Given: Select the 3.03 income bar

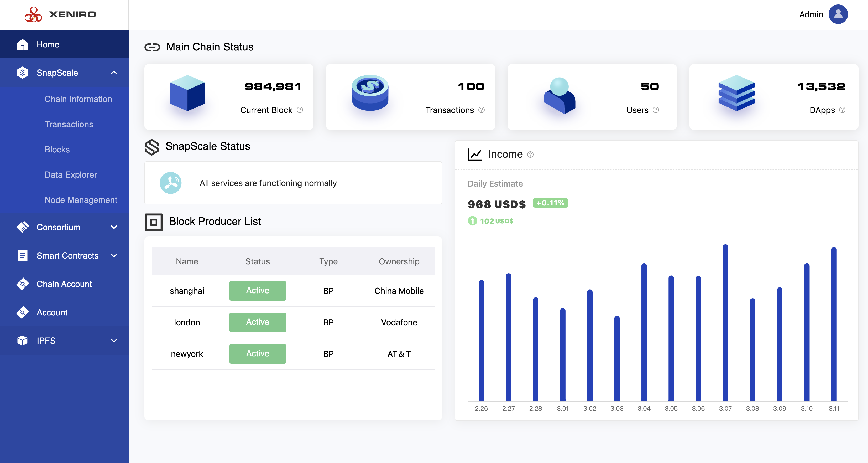Looking at the screenshot, I should tap(617, 358).
